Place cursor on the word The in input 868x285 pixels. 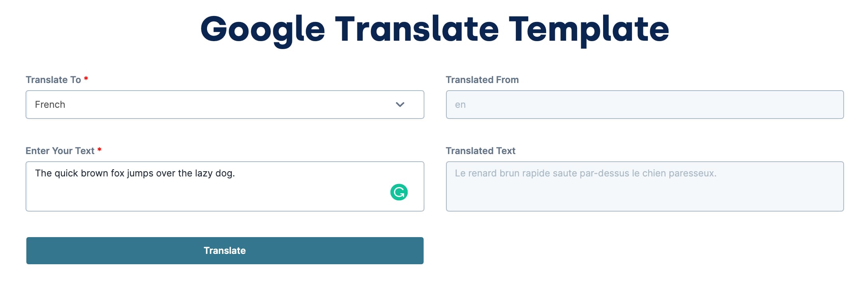(43, 173)
